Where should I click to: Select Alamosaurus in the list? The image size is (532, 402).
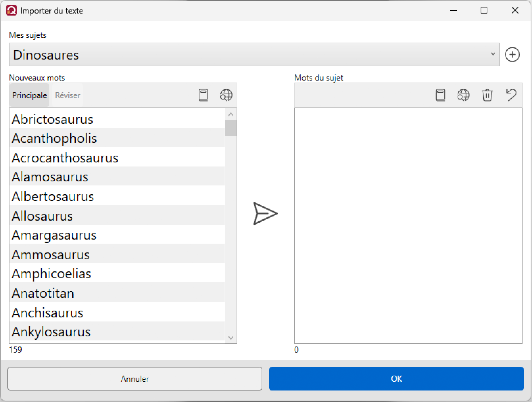pos(117,176)
